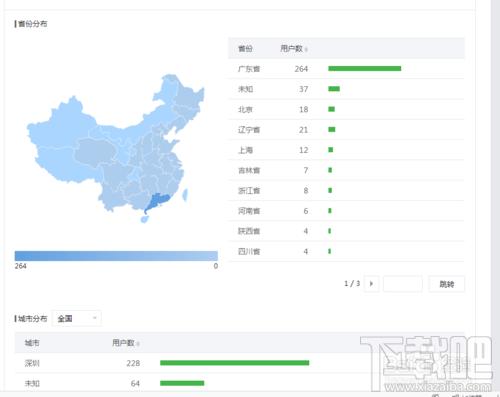
Task: Click the 城市 column header
Action: (32, 343)
